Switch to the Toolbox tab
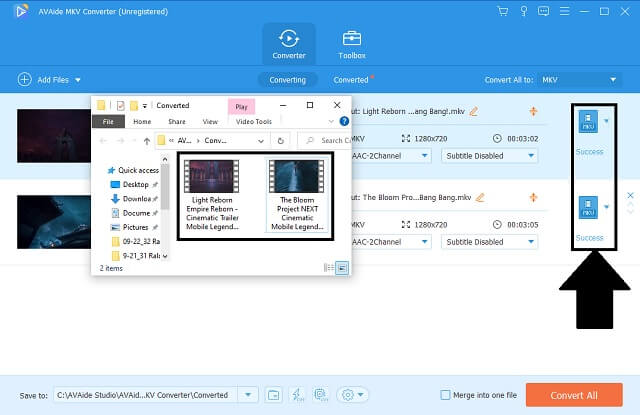Screen dimensions: 640x415 tap(351, 44)
